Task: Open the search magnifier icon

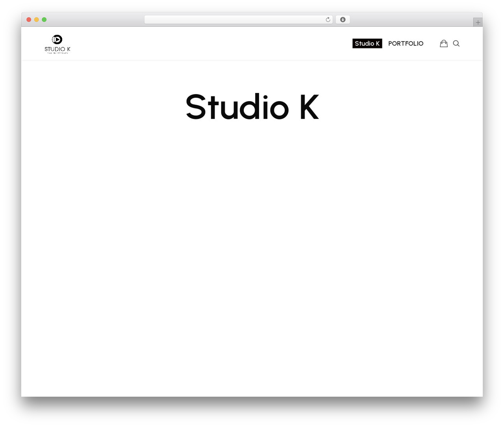Action: [x=456, y=43]
